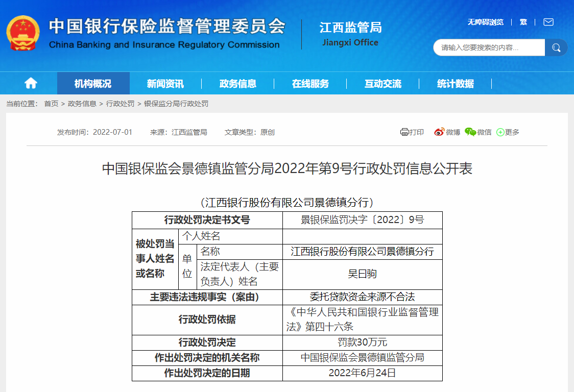Click the search magnifier icon
The width and height of the screenshot is (574, 392).
point(556,47)
